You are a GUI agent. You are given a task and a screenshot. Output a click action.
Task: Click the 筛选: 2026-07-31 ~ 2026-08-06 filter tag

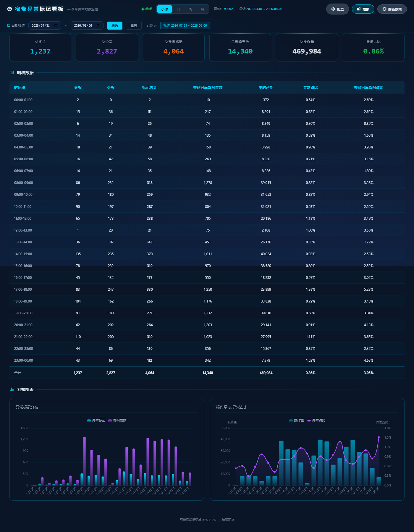(x=185, y=25)
